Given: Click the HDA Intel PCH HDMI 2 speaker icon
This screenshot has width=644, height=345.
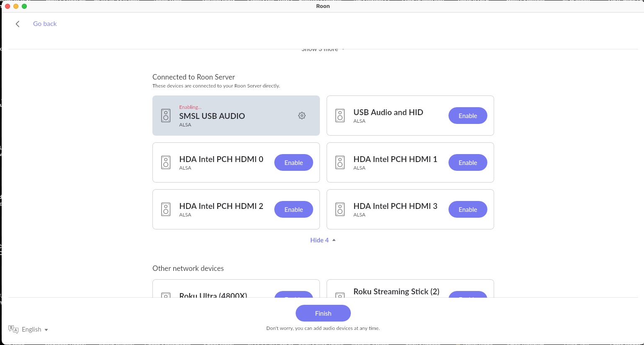Looking at the screenshot, I should click(166, 209).
